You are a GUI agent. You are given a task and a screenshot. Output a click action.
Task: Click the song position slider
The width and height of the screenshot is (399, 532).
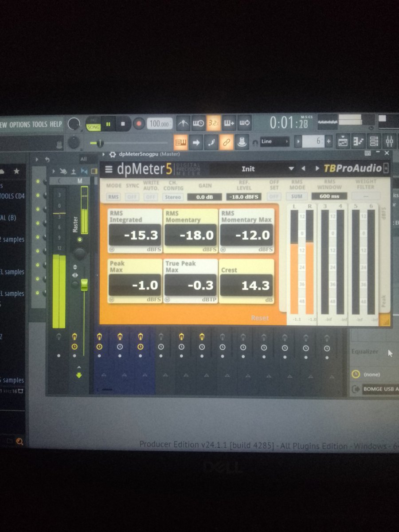pos(129,143)
